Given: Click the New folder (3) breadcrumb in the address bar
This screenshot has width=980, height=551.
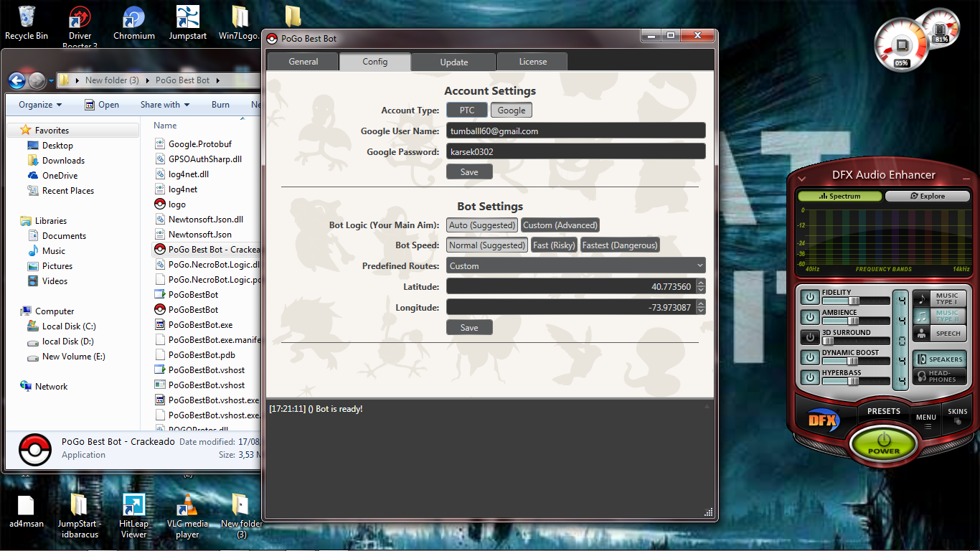Looking at the screenshot, I should [x=112, y=80].
